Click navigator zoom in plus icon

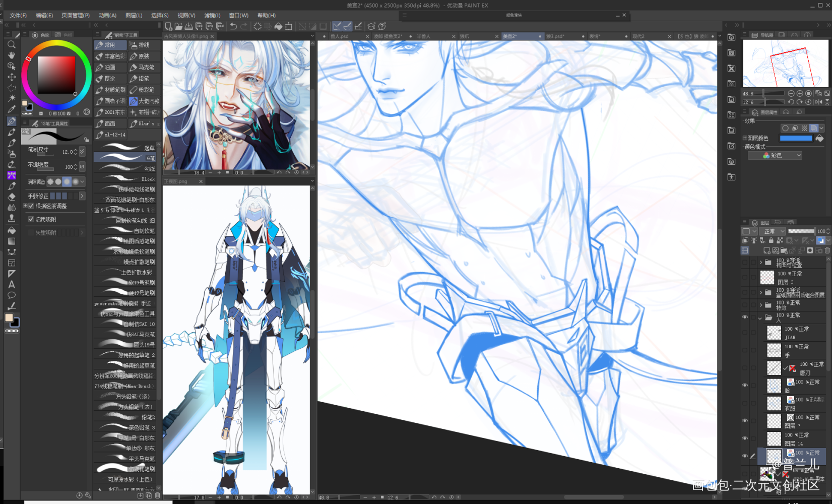pos(800,94)
